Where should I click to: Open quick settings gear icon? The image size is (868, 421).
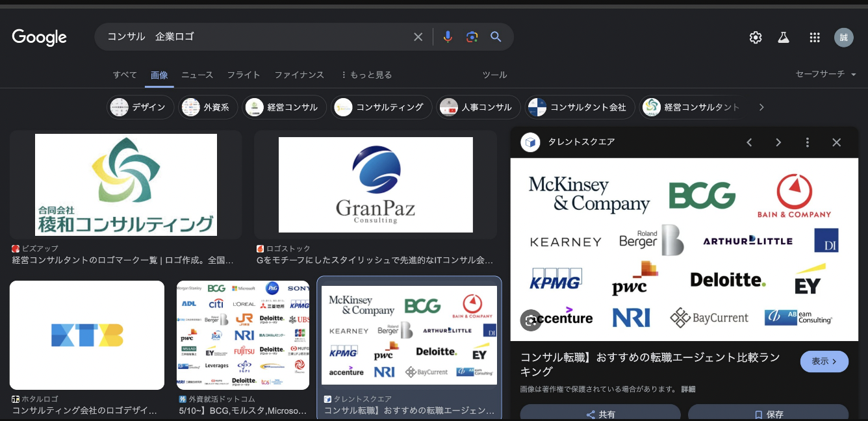pos(755,38)
